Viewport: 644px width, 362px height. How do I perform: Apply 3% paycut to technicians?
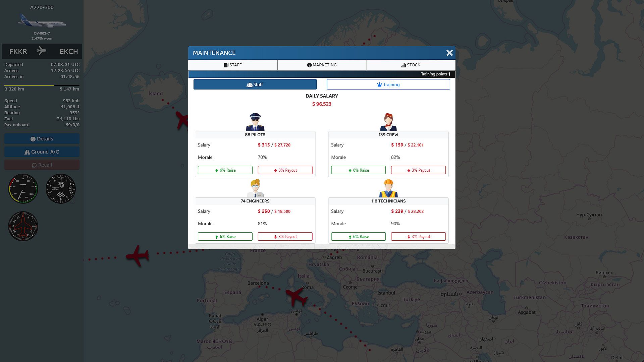point(418,237)
